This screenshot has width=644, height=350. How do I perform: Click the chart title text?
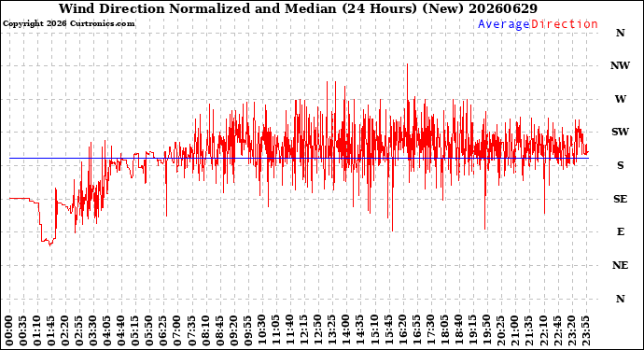[298, 8]
